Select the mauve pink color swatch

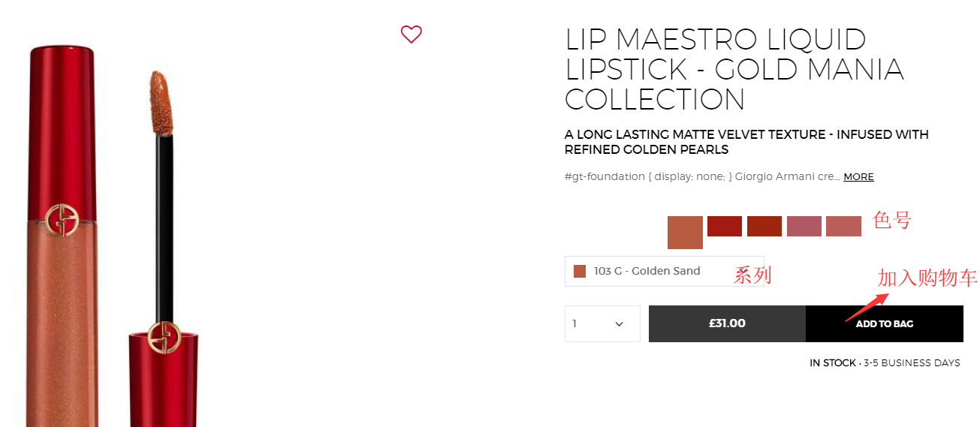pyautogui.click(x=804, y=226)
